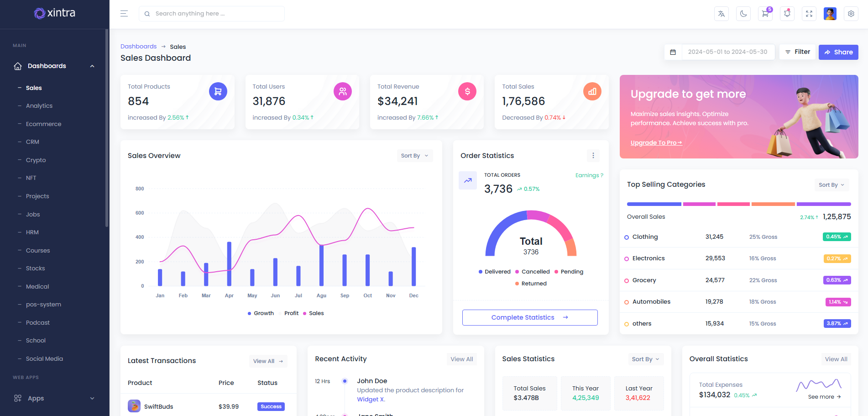Screen dimensions: 868x416
Task: Select Projects in sidebar
Action: click(37, 196)
